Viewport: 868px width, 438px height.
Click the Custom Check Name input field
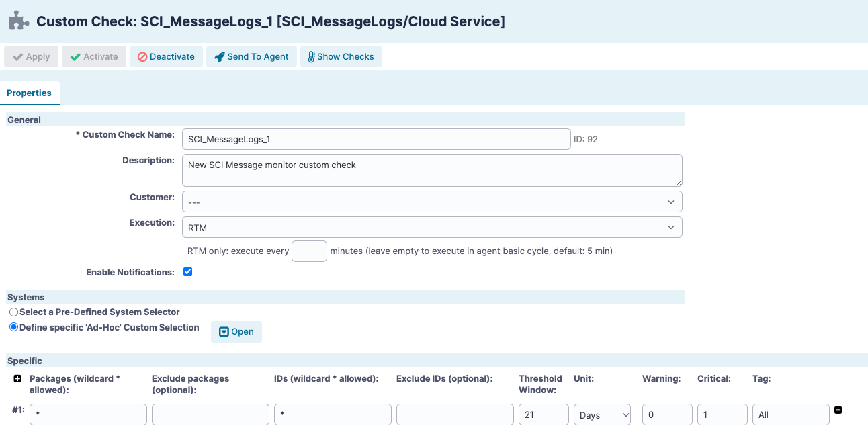pos(376,139)
